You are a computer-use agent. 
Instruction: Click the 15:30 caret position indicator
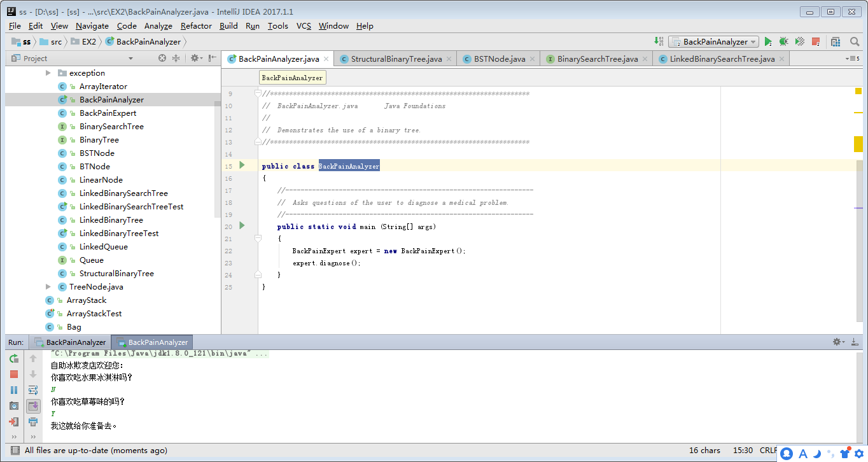pos(743,450)
